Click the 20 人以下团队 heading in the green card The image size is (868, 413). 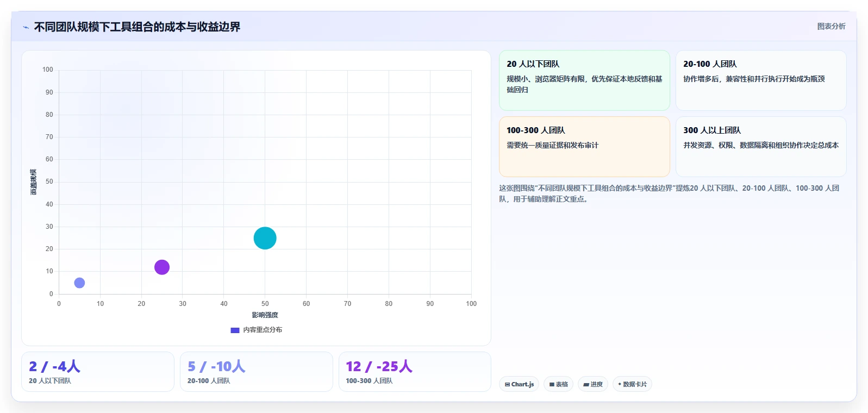533,64
